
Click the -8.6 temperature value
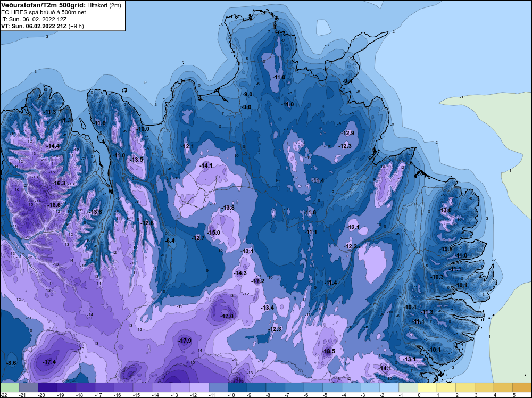click(x=12, y=363)
